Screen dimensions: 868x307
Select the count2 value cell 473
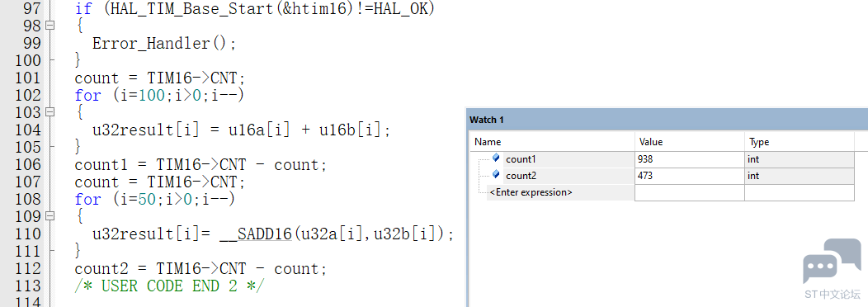point(689,176)
